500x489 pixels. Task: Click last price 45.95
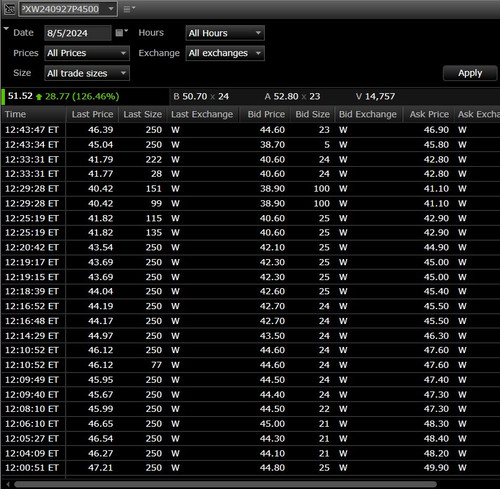click(x=101, y=380)
